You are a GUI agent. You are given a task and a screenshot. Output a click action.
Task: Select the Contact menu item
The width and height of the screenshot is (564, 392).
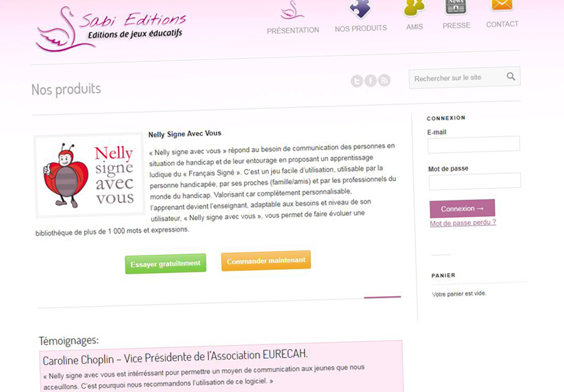pyautogui.click(x=502, y=24)
